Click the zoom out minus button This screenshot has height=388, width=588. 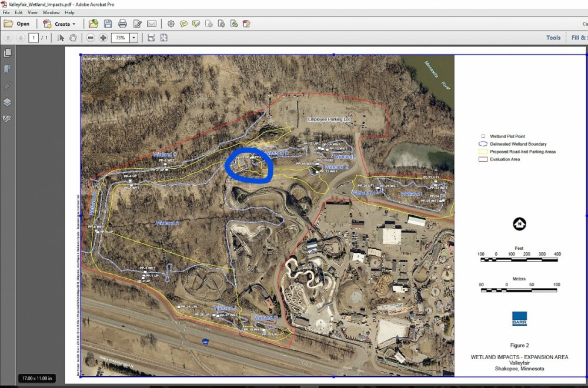coord(91,38)
